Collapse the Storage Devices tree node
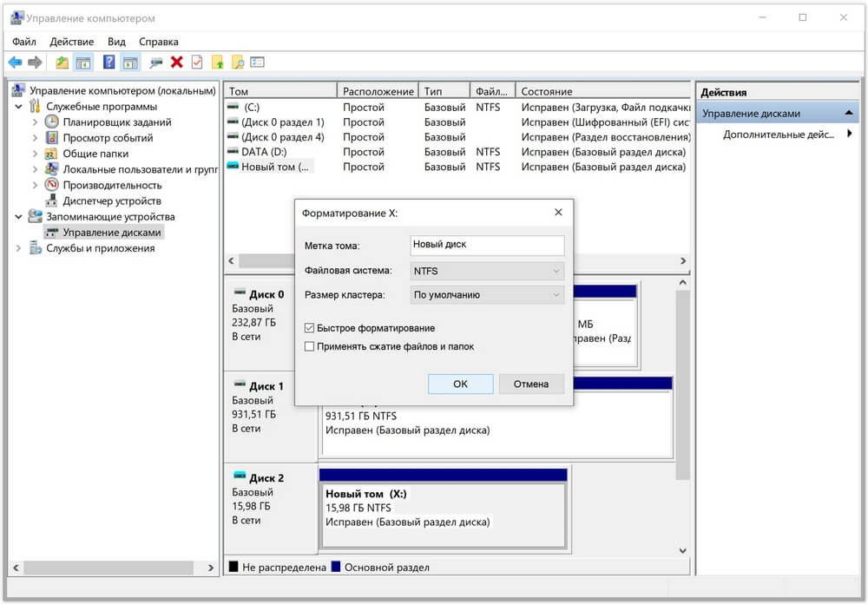Viewport: 868px width, 604px height. [19, 217]
